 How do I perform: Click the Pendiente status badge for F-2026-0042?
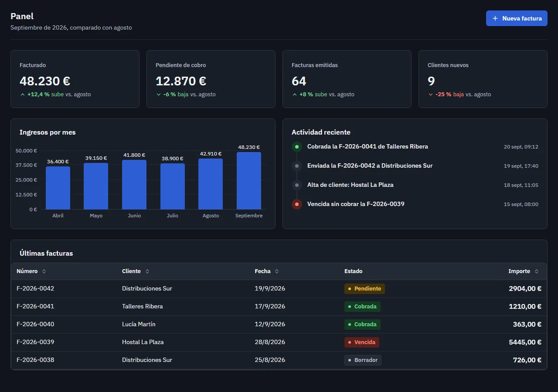pos(364,289)
